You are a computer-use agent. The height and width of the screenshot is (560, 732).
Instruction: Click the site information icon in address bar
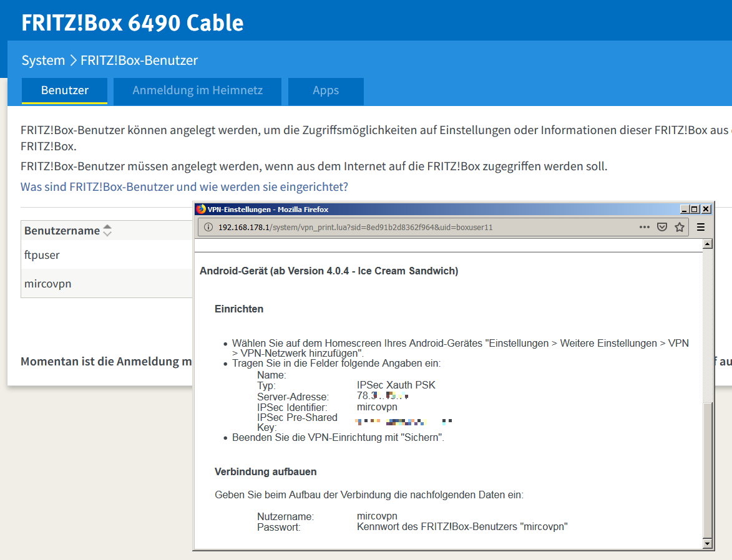[x=208, y=228]
